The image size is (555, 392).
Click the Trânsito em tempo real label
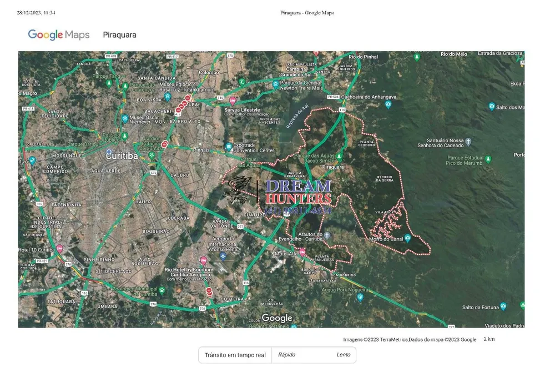click(235, 355)
